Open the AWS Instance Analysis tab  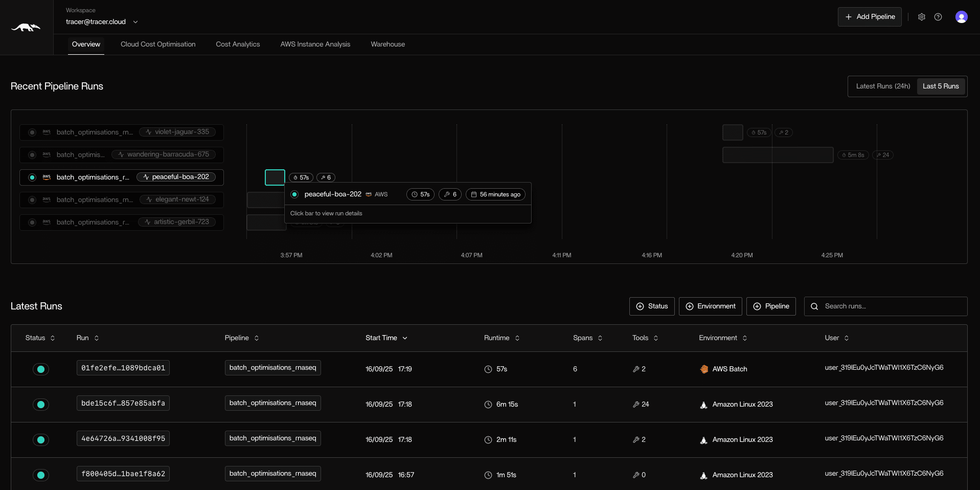(x=315, y=44)
